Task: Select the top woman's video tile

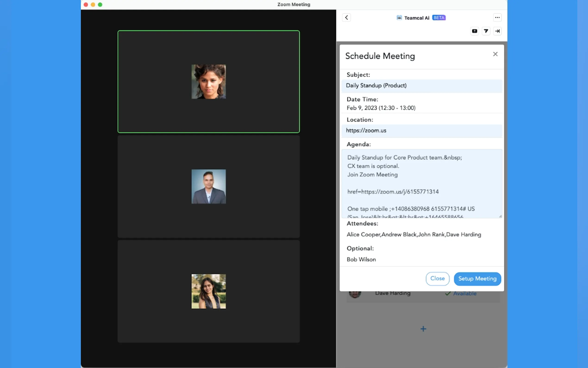Action: tap(208, 82)
